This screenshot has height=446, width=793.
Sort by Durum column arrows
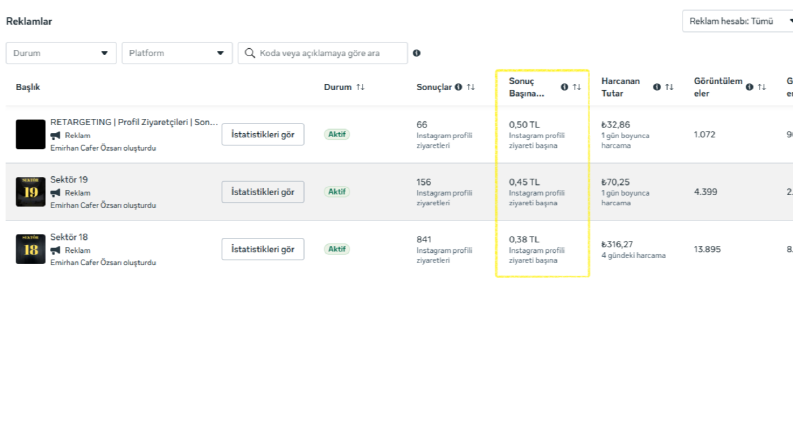click(x=360, y=87)
